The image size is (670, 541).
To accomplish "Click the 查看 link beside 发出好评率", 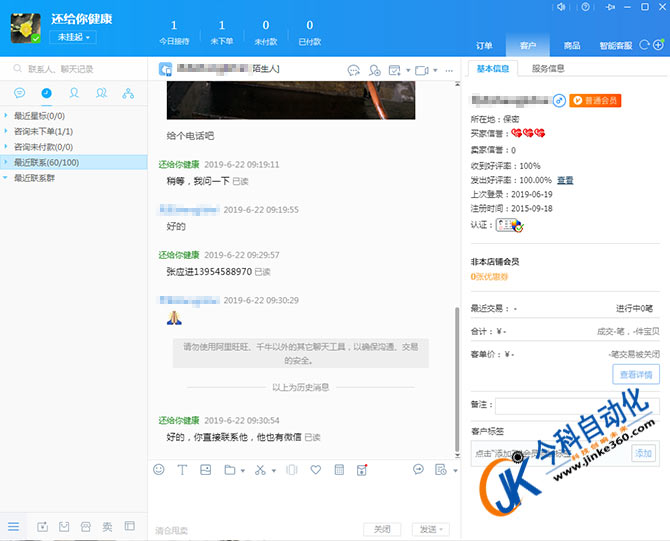I will [565, 180].
